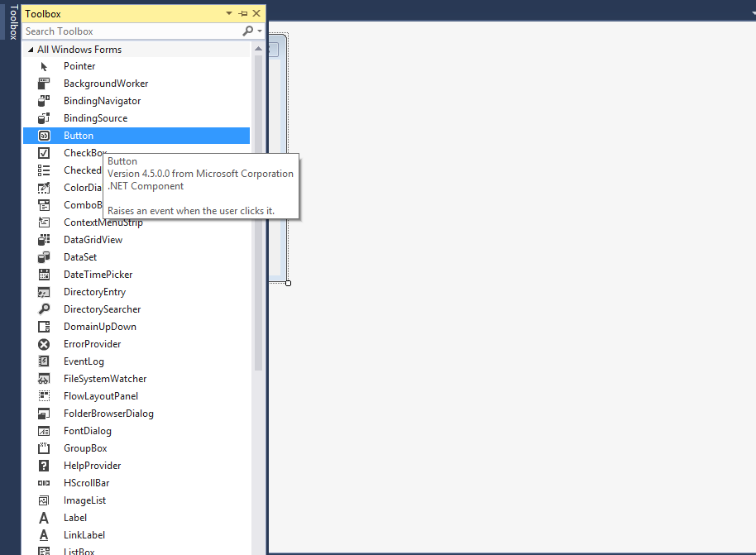
Task: Select the EventLog icon
Action: click(x=44, y=361)
